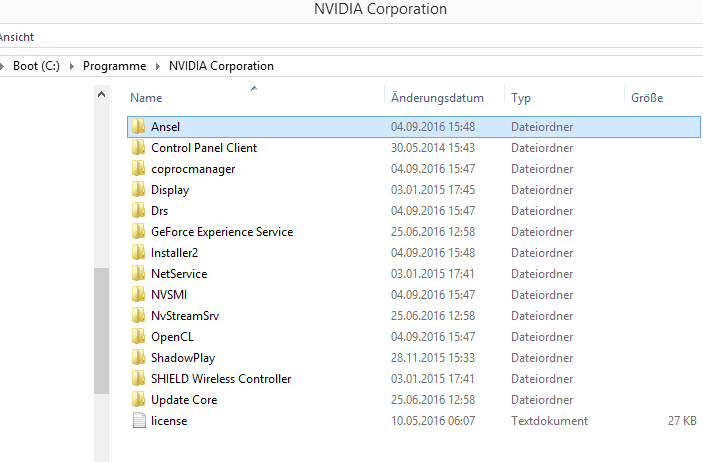Click the navigation pane scroll up arrow

tap(101, 94)
